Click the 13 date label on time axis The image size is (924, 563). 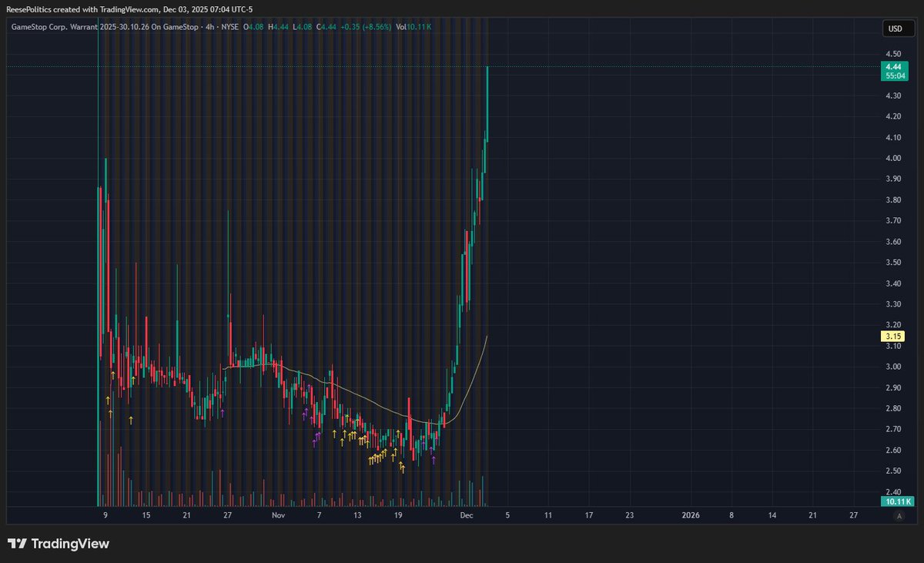tap(357, 514)
